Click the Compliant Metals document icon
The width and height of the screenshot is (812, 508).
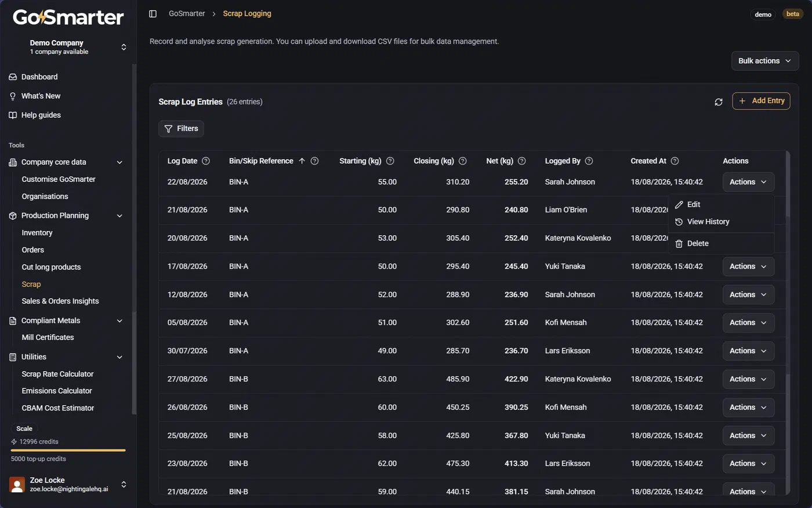coord(13,320)
